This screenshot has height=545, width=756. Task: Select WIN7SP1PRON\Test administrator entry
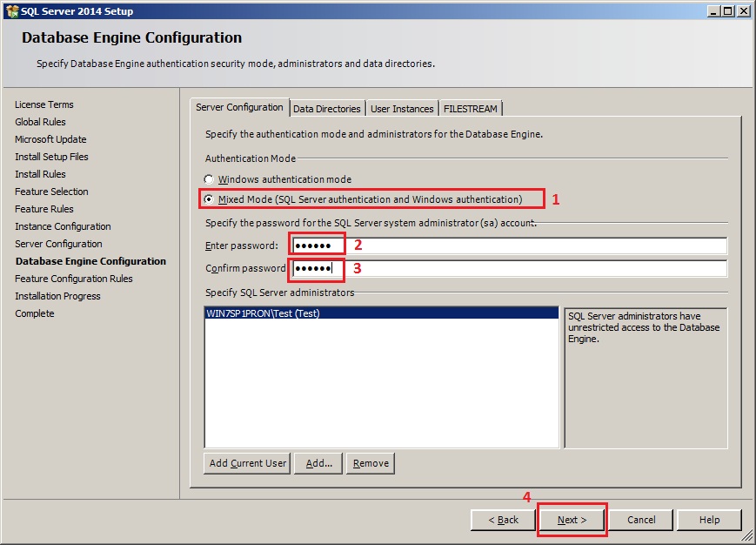coord(381,313)
